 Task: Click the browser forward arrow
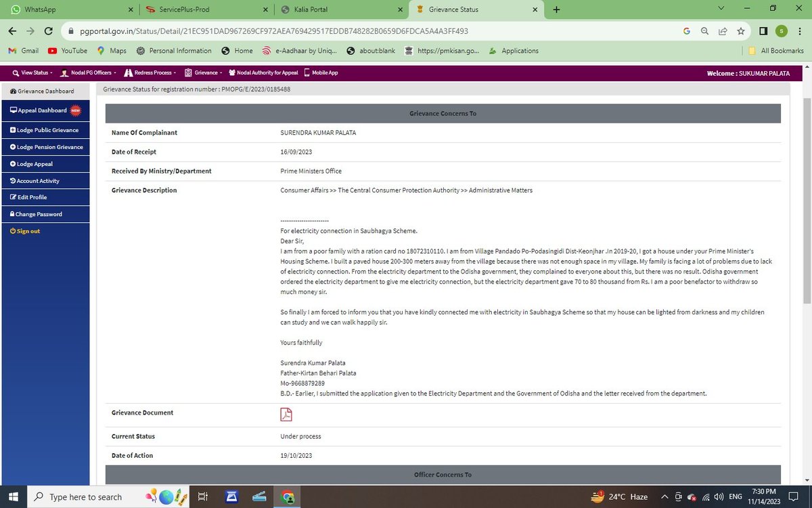(x=30, y=31)
